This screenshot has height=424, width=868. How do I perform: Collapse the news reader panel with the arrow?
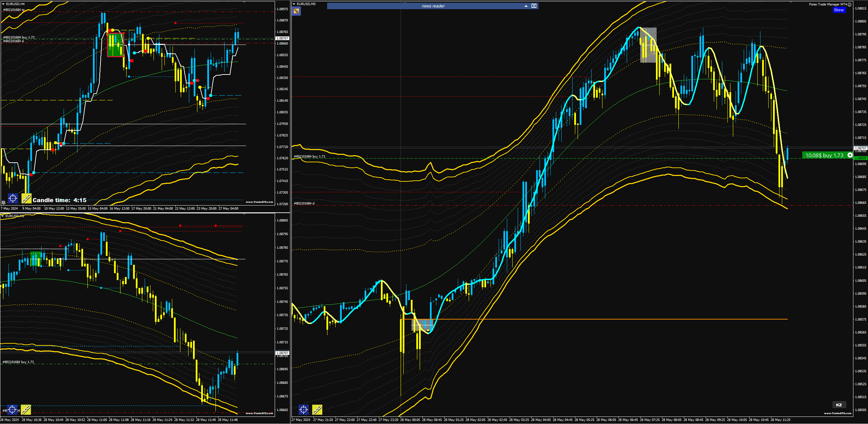point(526,6)
